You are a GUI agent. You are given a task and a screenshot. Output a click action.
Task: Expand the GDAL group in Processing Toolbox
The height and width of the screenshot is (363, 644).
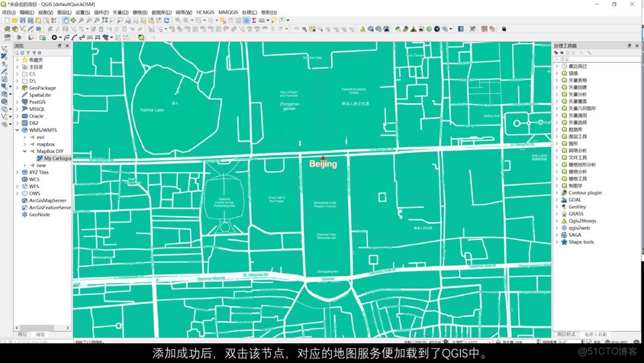pos(556,199)
